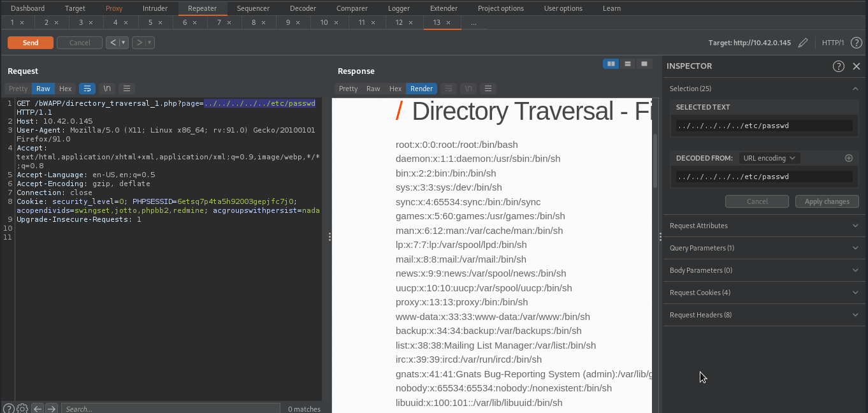The height and width of the screenshot is (413, 868).
Task: Open search settings gear icon
Action: pos(22,409)
